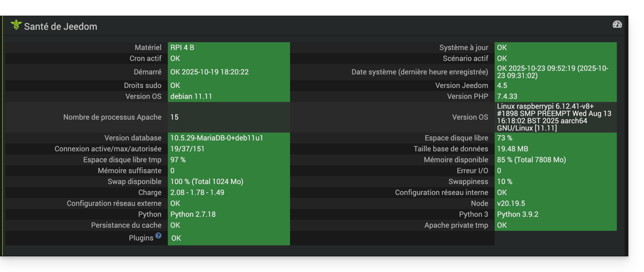Viewport: 644px width, 272px height.
Task: Click the 'Python 2.7.18' value cell
Action: [x=192, y=214]
